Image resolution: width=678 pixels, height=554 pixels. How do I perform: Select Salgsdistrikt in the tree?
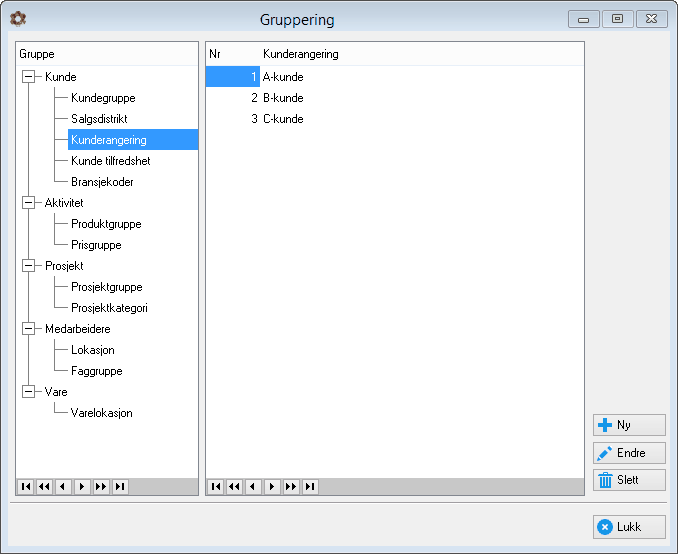[x=99, y=119]
